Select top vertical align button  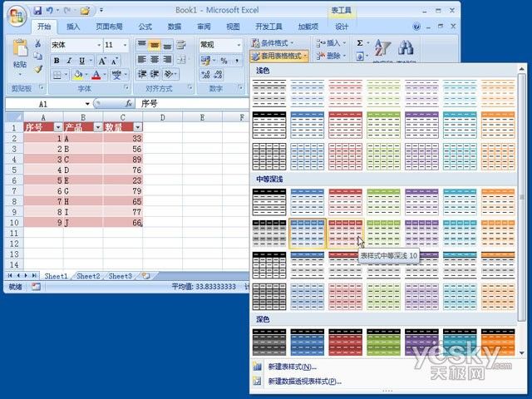[x=142, y=45]
